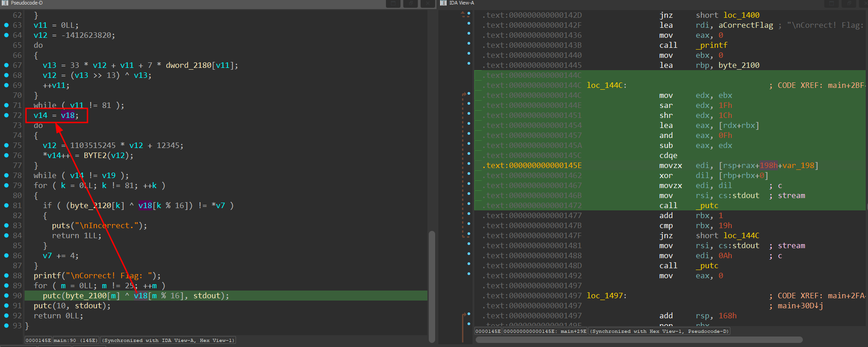Viewport: 868px width, 347px height.
Task: Click "return 1LL;" on line 84
Action: pyautogui.click(x=77, y=235)
